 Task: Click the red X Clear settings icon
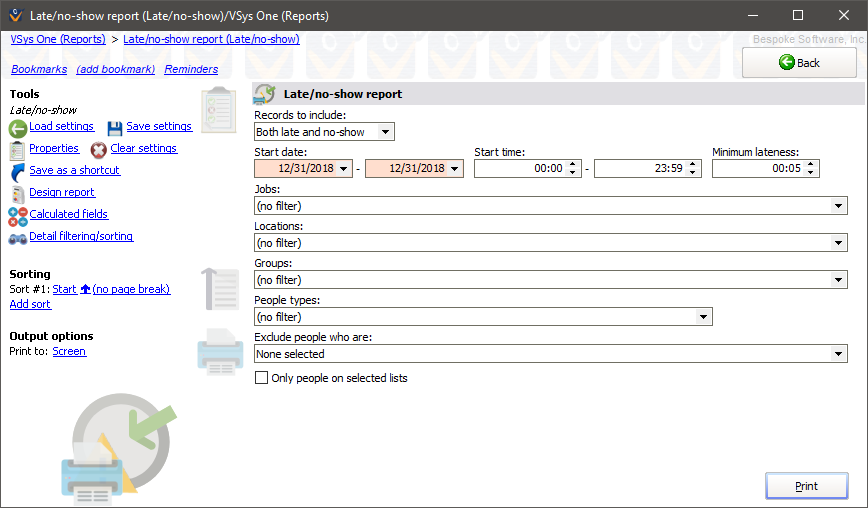click(x=99, y=150)
